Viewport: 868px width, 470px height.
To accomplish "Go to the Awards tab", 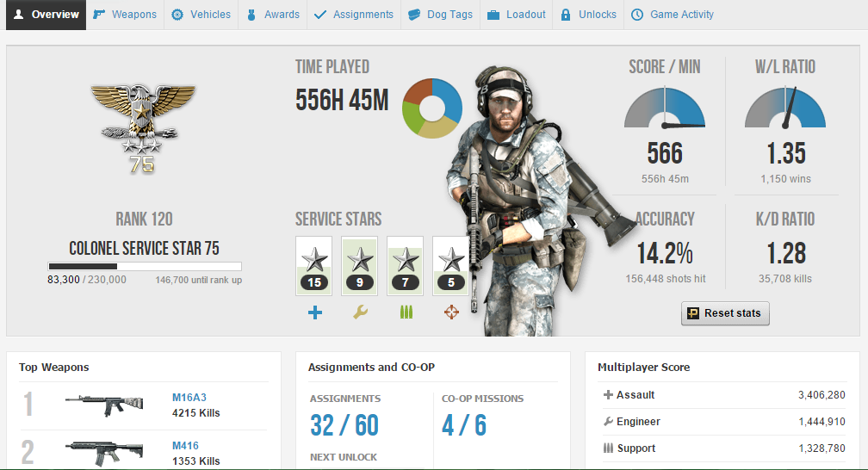I will pos(274,15).
